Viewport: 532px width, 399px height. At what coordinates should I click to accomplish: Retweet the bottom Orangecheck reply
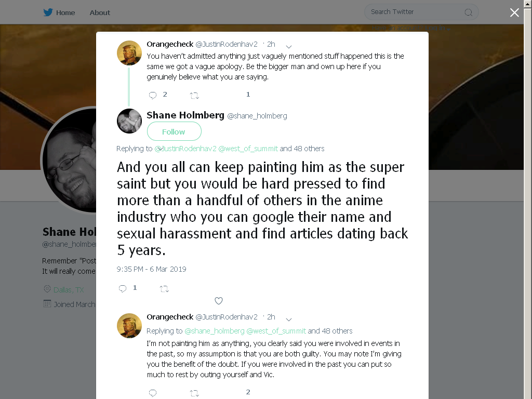click(194, 393)
